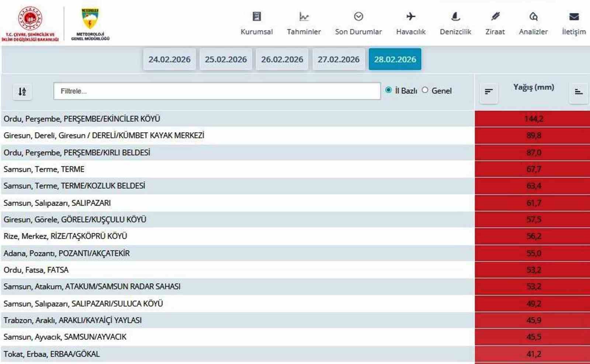This screenshot has width=590, height=364.
Task: Click the Meteoroloji Genel Müdürlüğü logo
Action: (91, 20)
